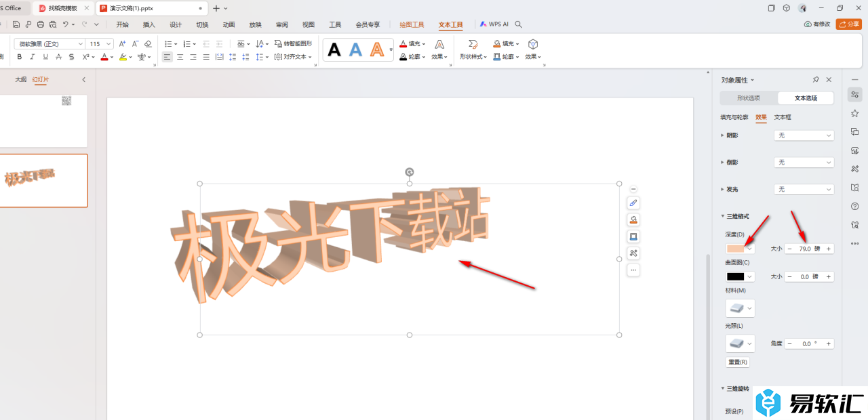Click the rotate handle above the text box
The height and width of the screenshot is (420, 868).
pos(410,172)
